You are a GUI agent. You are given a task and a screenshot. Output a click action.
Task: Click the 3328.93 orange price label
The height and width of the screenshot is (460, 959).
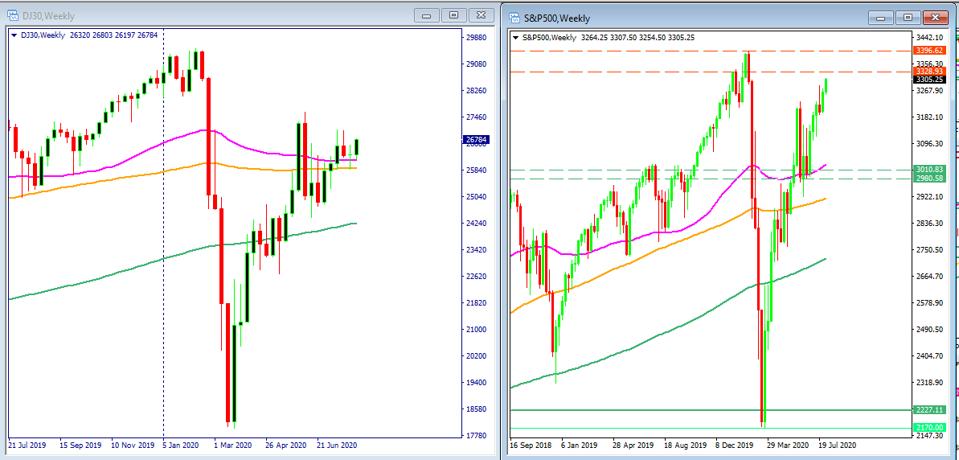click(929, 72)
